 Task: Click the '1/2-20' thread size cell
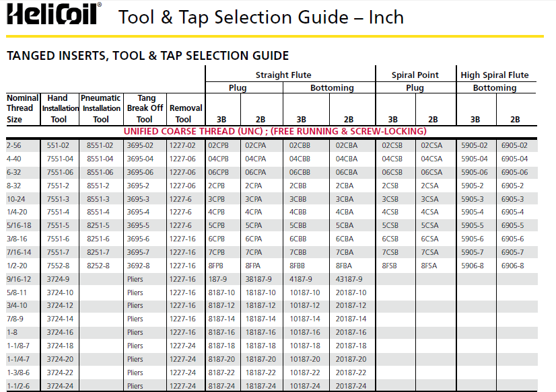point(17,266)
